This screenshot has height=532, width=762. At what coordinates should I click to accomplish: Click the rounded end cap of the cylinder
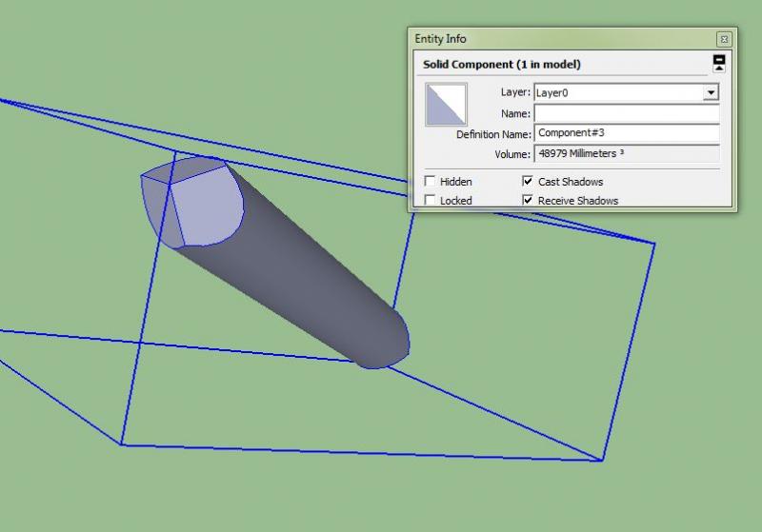tap(392, 341)
